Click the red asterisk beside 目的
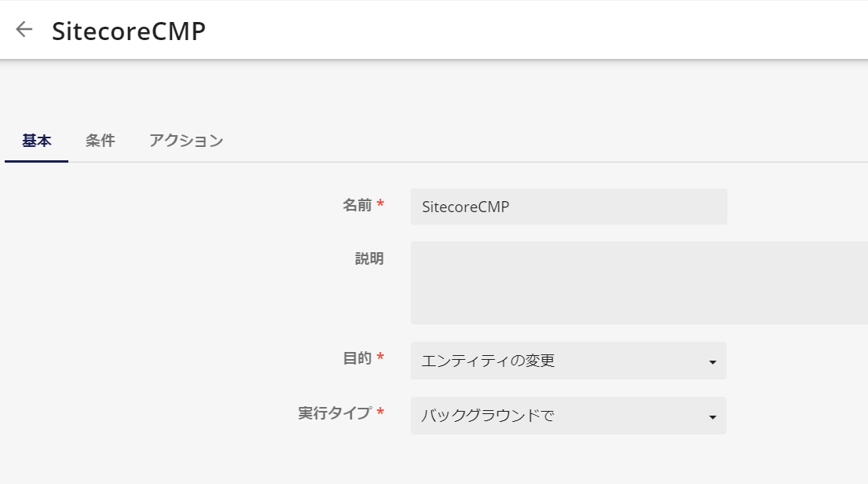Image resolution: width=868 pixels, height=484 pixels. [x=380, y=357]
